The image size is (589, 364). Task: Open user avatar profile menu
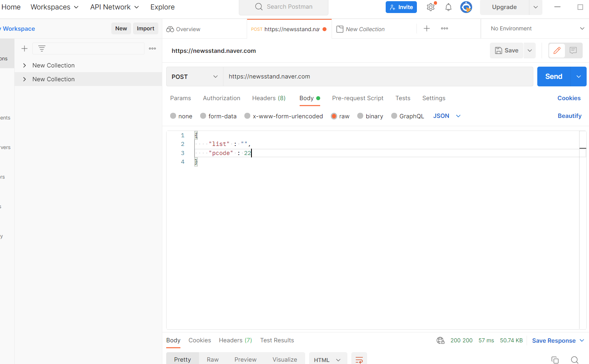[466, 7]
